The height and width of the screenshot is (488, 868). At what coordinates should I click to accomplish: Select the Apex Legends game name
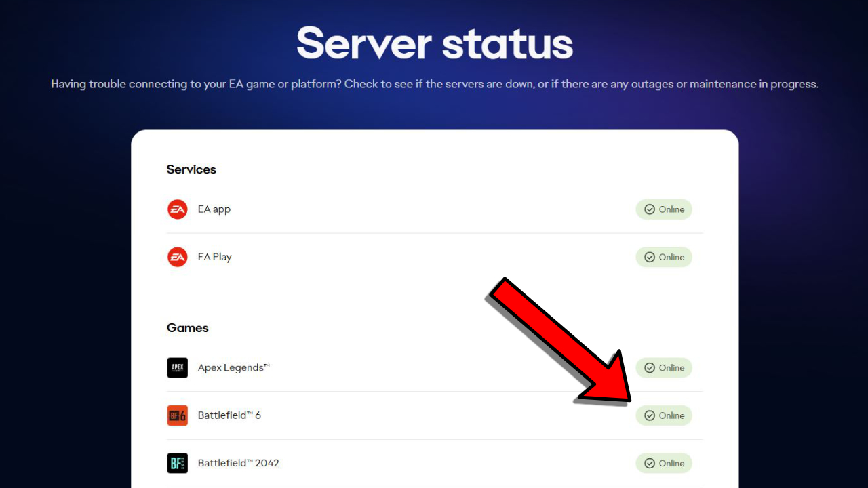tap(234, 368)
